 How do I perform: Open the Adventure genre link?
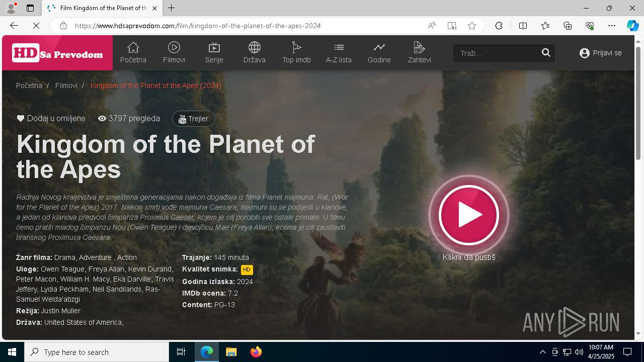coord(95,257)
